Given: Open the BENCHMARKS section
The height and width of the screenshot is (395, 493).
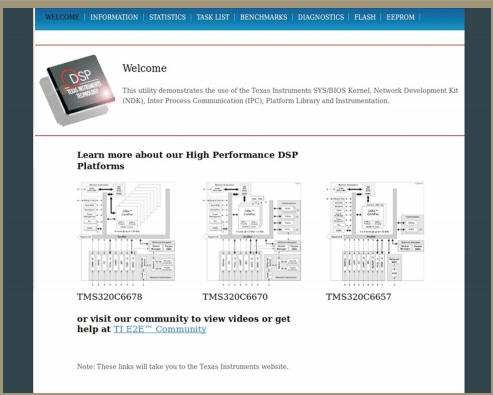Looking at the screenshot, I should click(x=264, y=17).
